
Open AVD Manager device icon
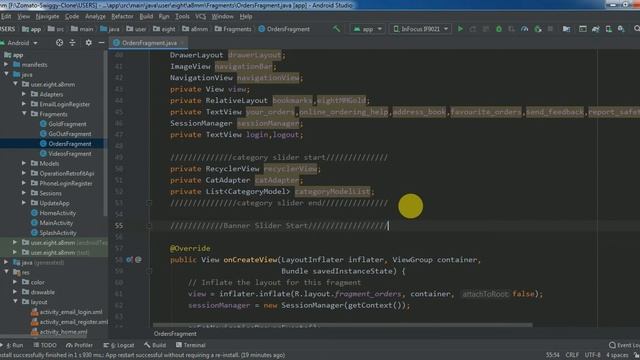click(609, 29)
